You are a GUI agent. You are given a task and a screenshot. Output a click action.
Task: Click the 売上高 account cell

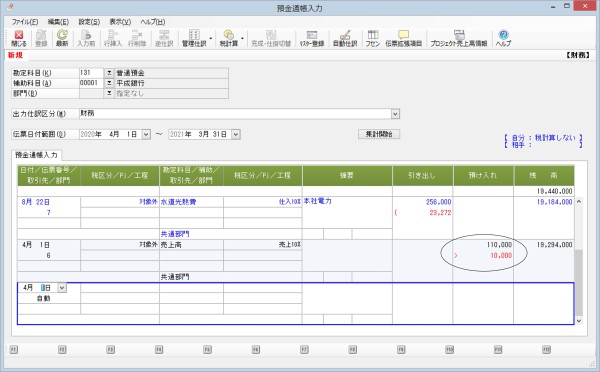point(171,245)
